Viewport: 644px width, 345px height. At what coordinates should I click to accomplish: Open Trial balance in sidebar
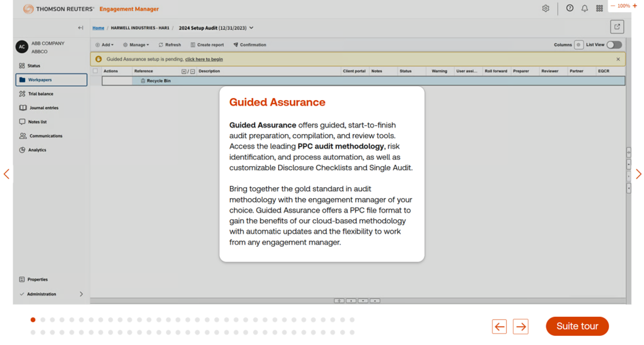[40, 94]
